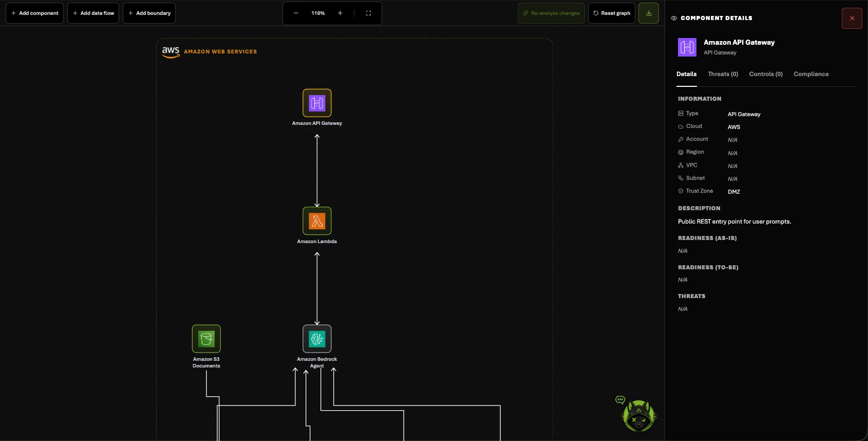Click the description text about REST entry point

point(734,222)
